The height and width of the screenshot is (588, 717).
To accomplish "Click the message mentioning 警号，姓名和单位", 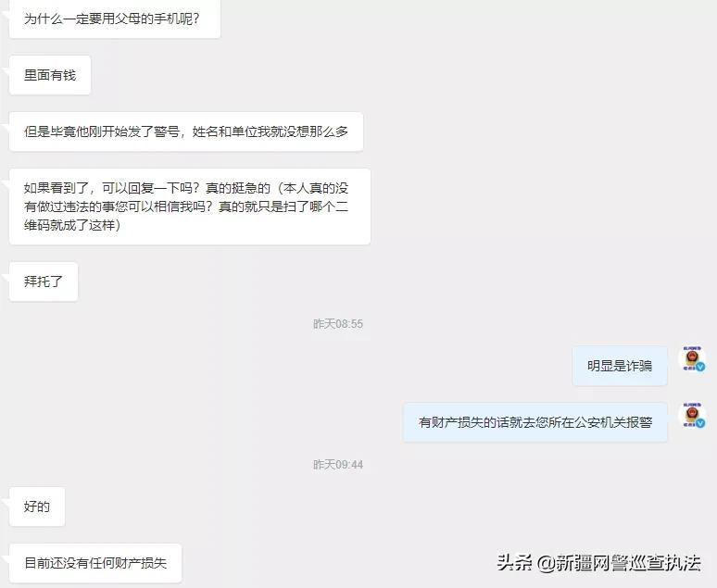I will pos(186,131).
